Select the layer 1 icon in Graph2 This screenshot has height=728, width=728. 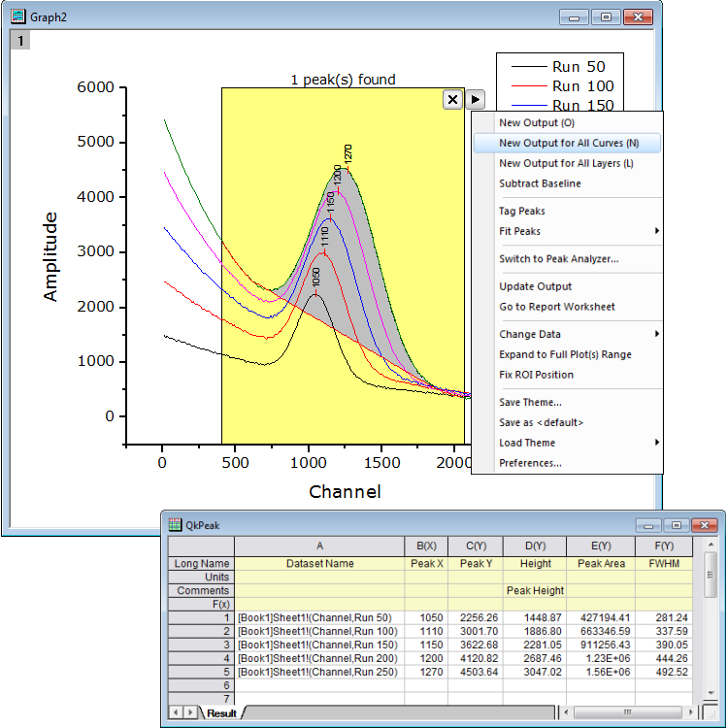pyautogui.click(x=19, y=40)
